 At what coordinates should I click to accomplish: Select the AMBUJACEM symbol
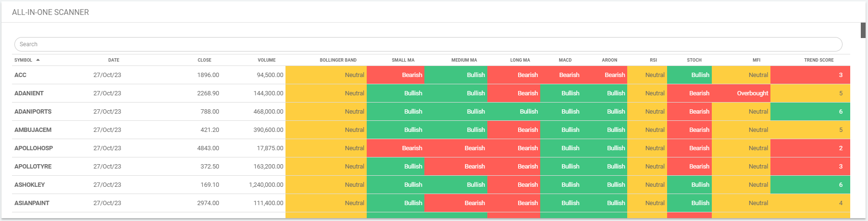pyautogui.click(x=33, y=130)
